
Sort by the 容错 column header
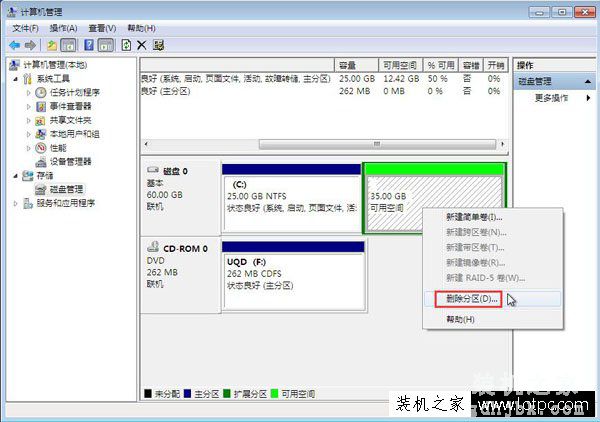(x=471, y=65)
